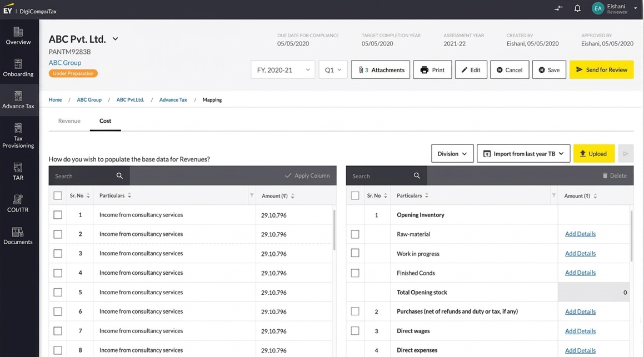Open the TAR sidebar icon
This screenshot has height=357, width=644.
[18, 171]
